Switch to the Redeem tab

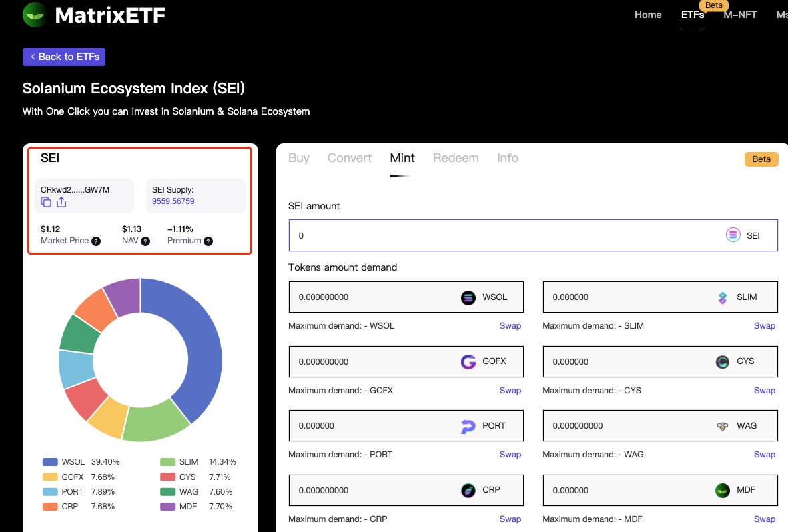(x=456, y=158)
